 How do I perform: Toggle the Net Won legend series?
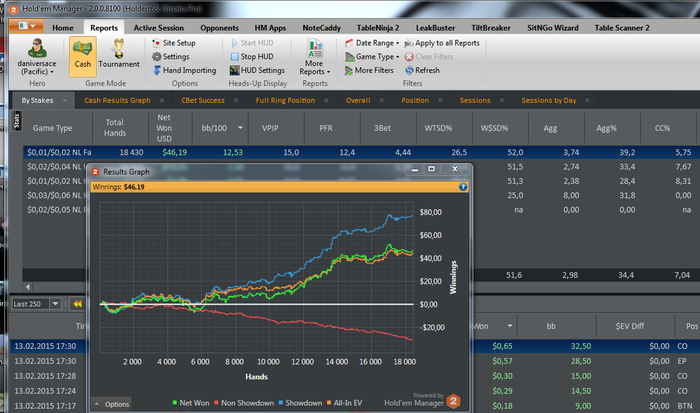click(191, 403)
